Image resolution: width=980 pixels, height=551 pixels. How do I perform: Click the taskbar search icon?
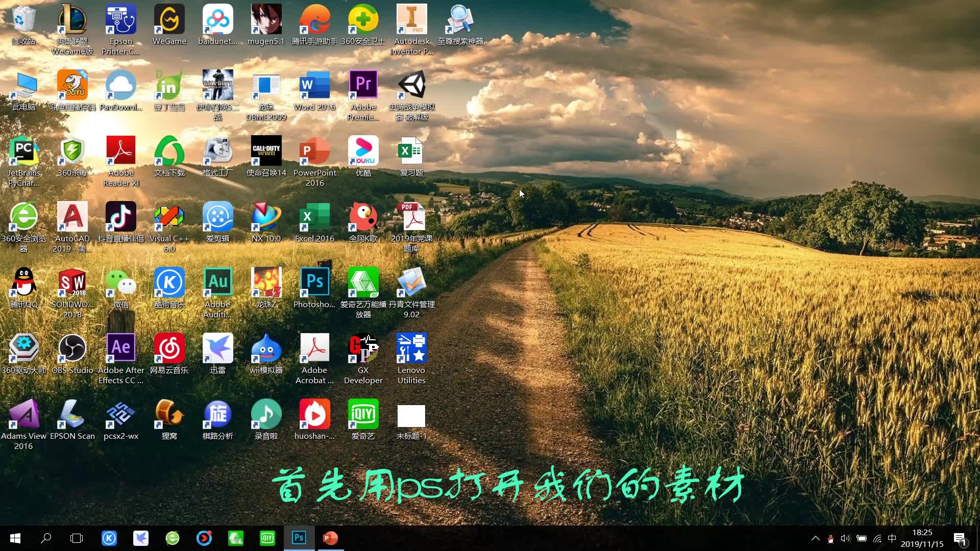click(46, 538)
